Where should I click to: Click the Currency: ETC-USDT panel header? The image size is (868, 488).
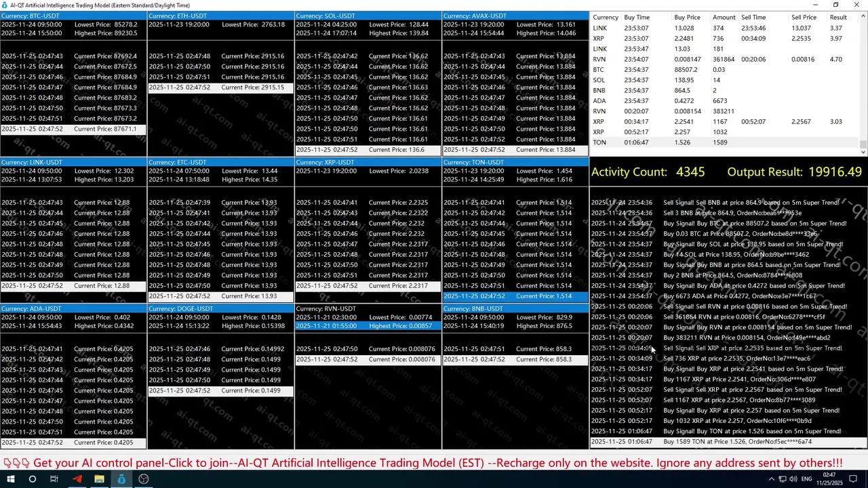click(x=220, y=162)
